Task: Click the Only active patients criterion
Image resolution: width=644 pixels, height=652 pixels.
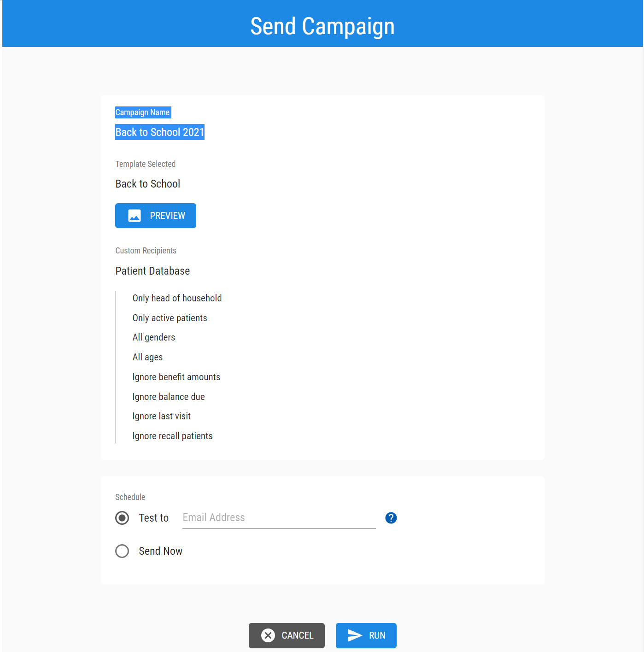Action: click(170, 318)
